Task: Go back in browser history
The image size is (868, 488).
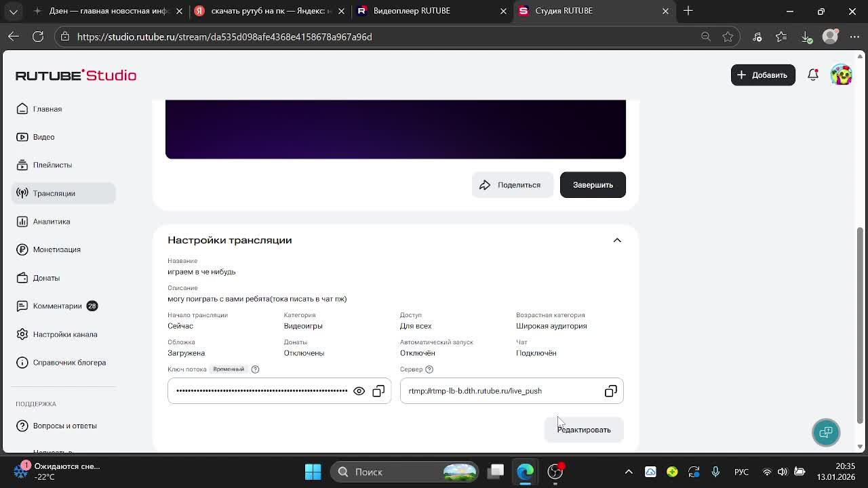Action: coord(14,37)
